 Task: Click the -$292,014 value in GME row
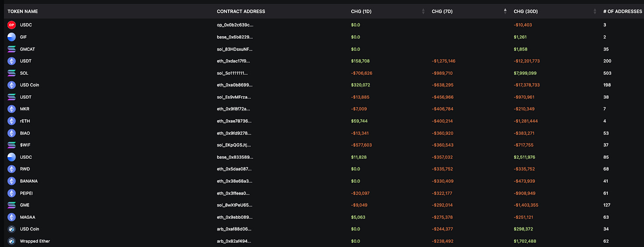click(x=442, y=205)
